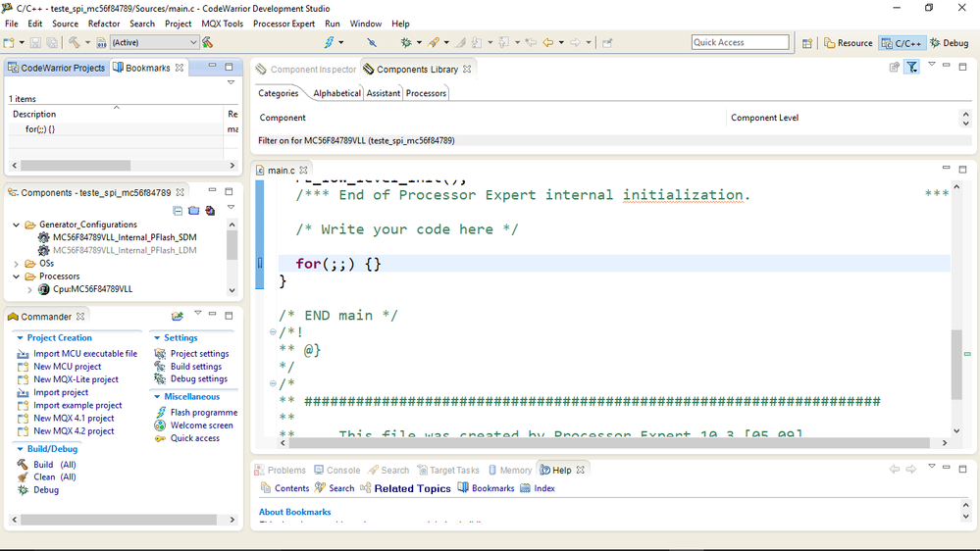Viewport: 980px width, 551px height.
Task: Expand the OSs folder
Action: [17, 264]
